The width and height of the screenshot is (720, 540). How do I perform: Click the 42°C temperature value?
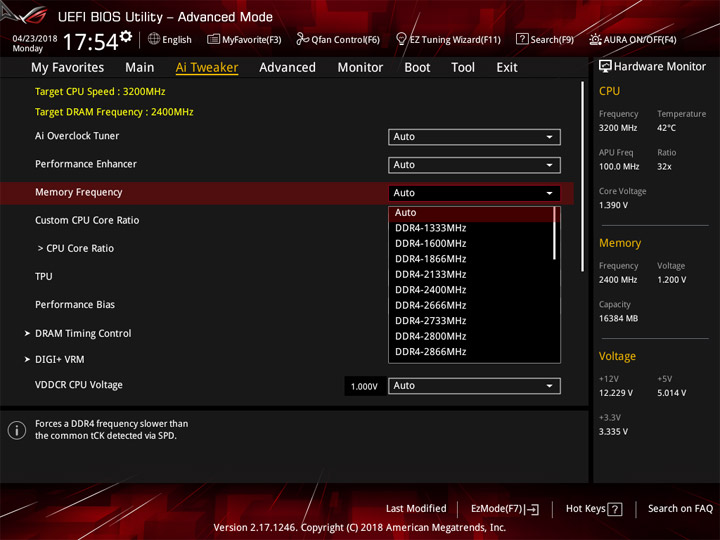pos(666,128)
